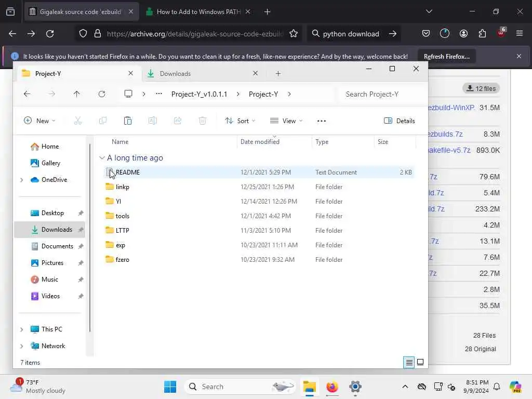Open Gallery in the navigation pane

50,163
